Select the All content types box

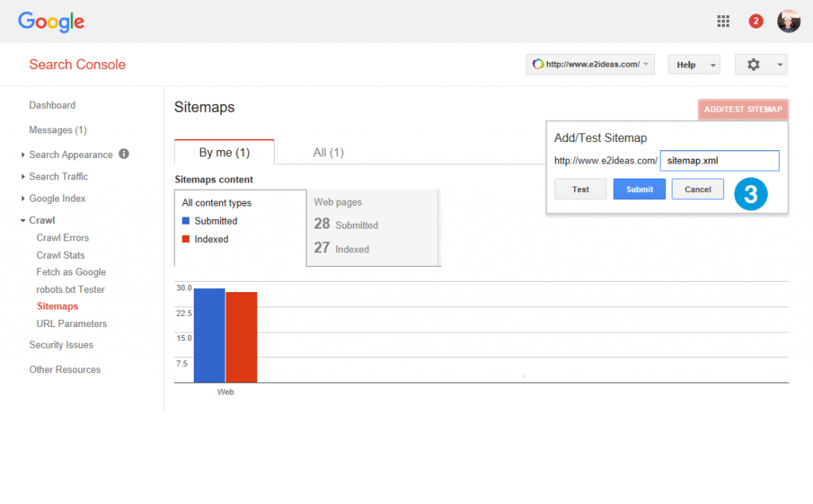click(240, 228)
